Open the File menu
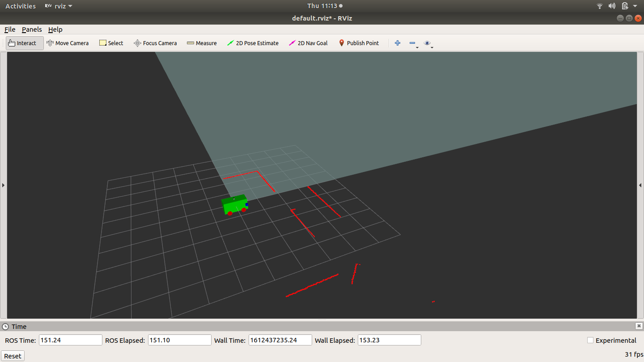The image size is (644, 362). (10, 29)
